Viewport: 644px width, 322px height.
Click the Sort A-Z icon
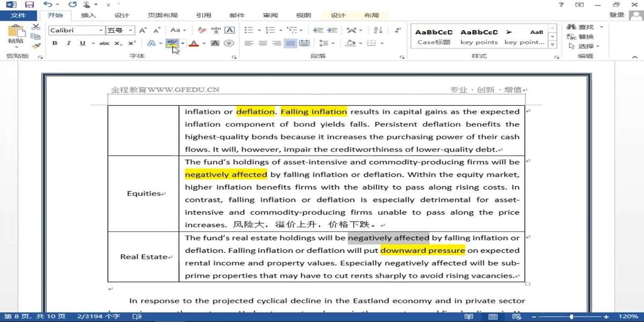tap(378, 31)
